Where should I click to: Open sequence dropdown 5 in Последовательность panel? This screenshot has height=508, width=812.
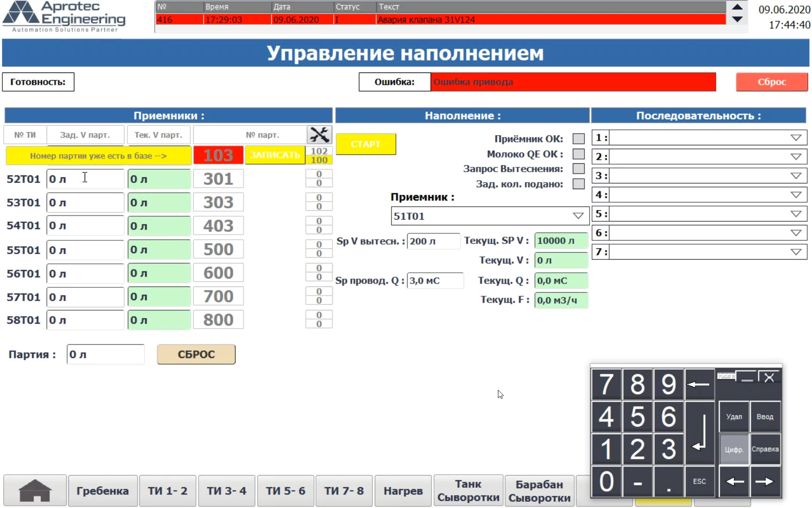(x=795, y=213)
